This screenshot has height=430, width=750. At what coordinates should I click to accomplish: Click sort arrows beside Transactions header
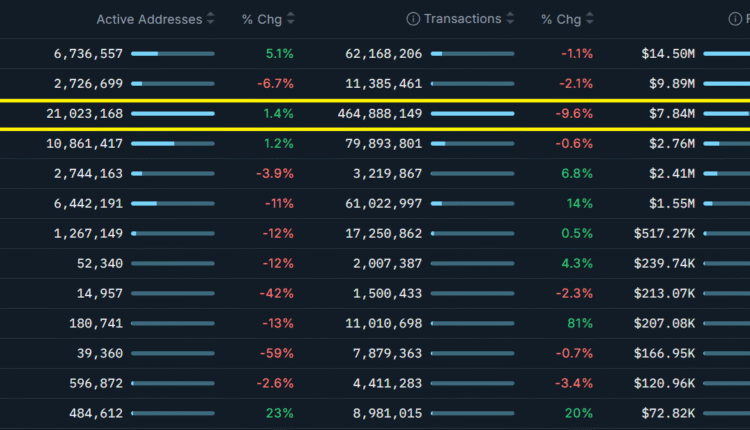(510, 19)
